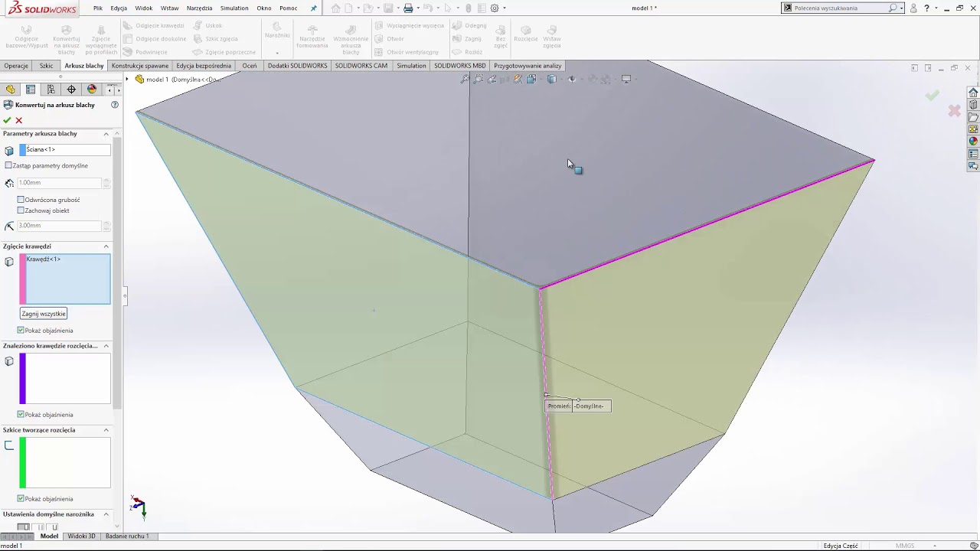This screenshot has width=980, height=551.
Task: Cancel with the red X in PropertyManager
Action: click(19, 120)
